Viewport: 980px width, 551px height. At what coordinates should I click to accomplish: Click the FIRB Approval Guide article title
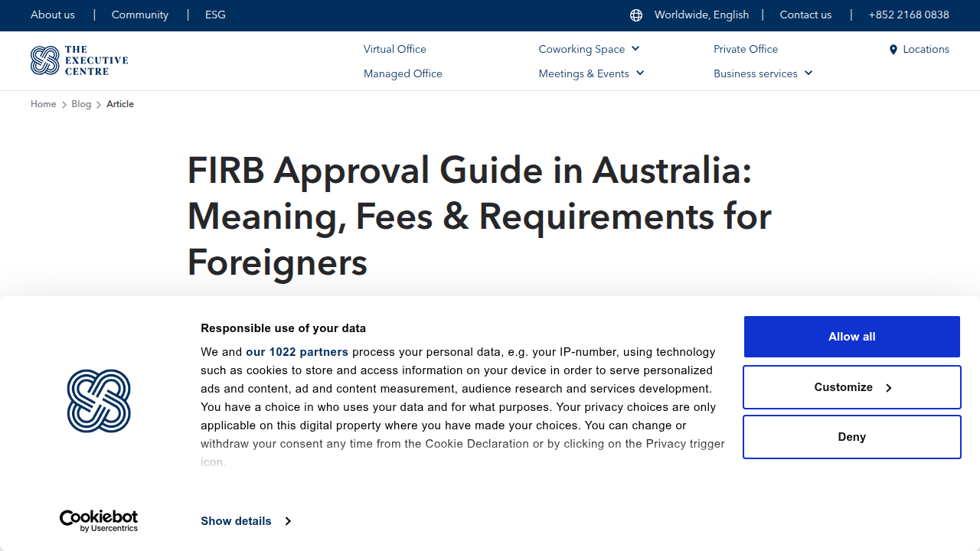(479, 216)
